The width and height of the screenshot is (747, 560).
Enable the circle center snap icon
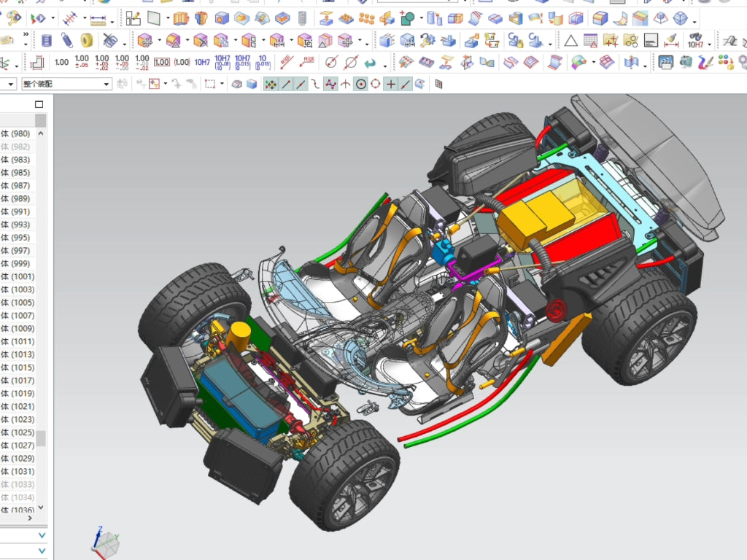tap(360, 84)
